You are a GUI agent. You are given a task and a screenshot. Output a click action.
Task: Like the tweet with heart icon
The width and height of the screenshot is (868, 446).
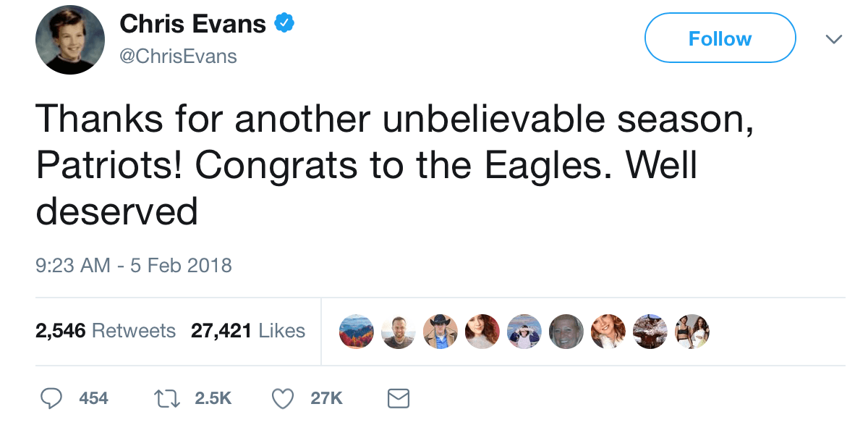click(x=283, y=397)
